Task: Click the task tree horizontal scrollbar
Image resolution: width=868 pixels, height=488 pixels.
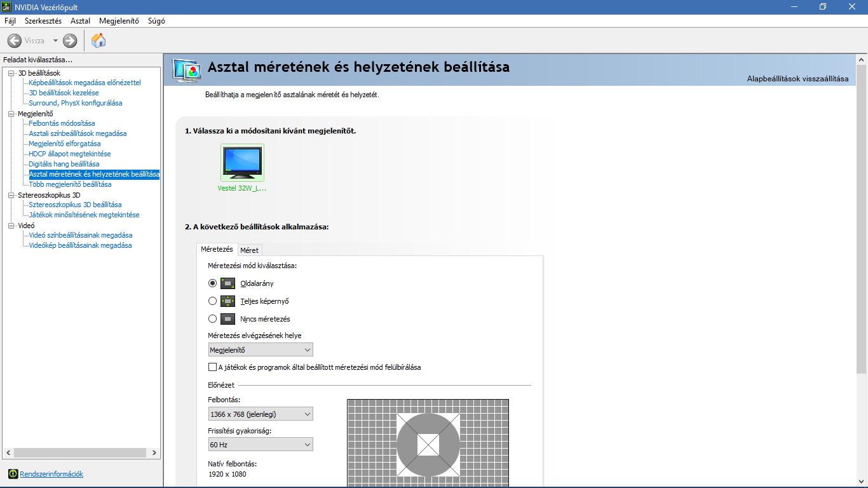Action: coord(81,453)
